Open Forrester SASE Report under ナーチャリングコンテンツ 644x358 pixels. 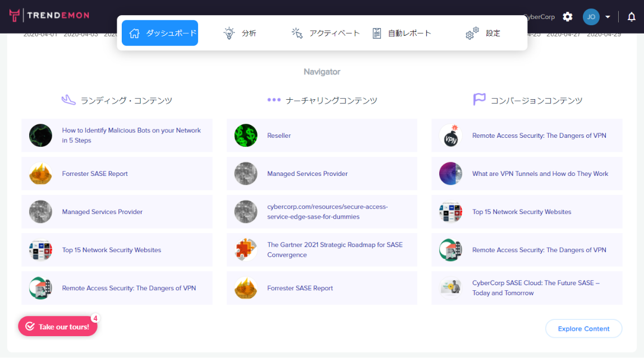(300, 288)
